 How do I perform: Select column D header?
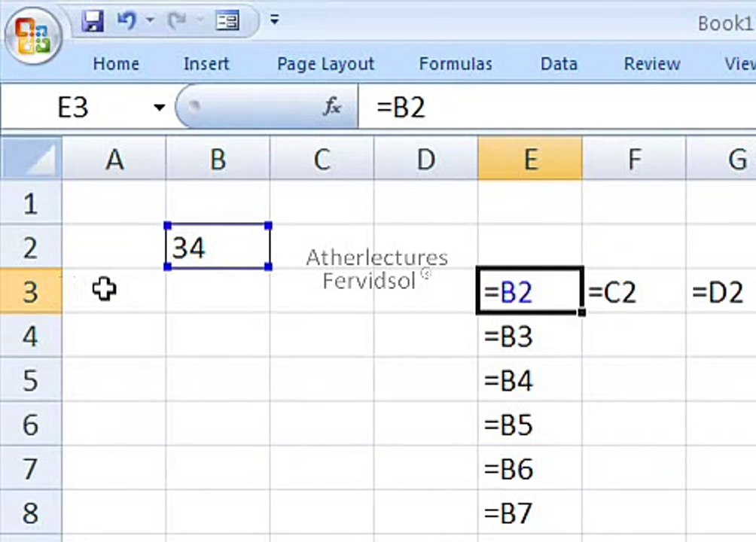point(426,158)
